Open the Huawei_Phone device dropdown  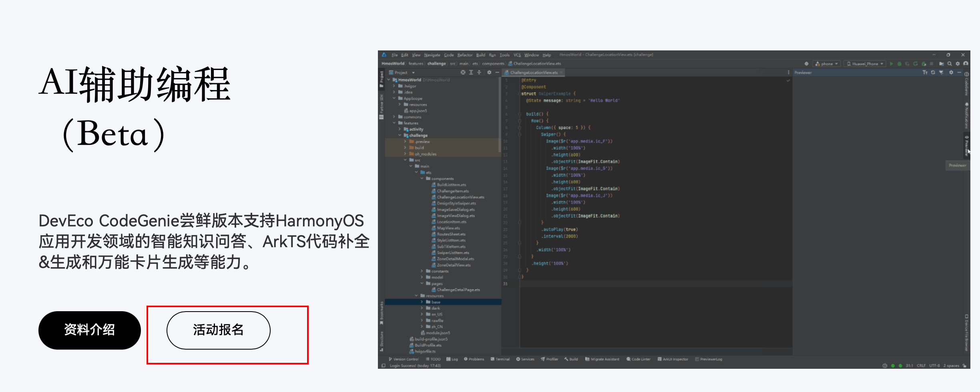tap(865, 64)
